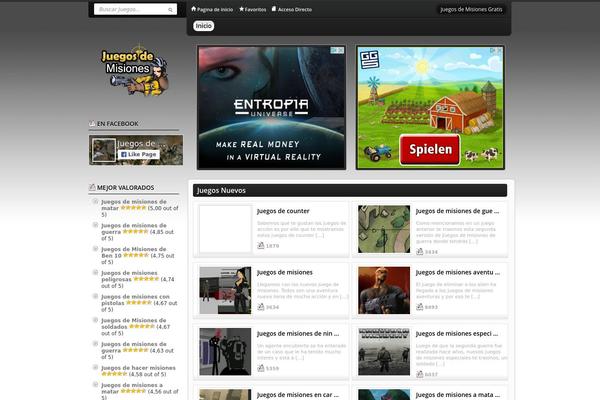Click the bullet icon beside Juegos de hacer misiones

coord(95,367)
